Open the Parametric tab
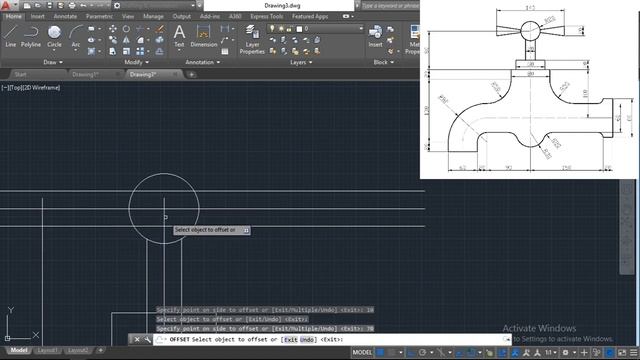 pos(99,16)
